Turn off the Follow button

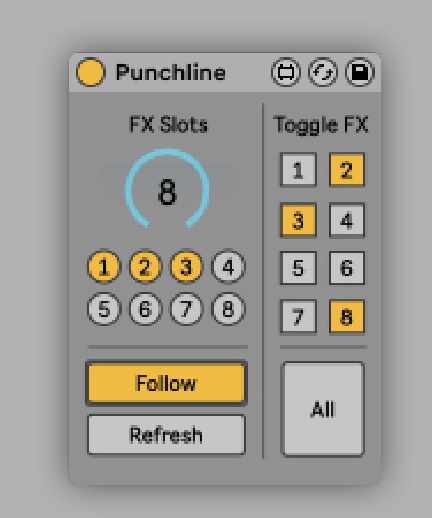click(x=166, y=383)
